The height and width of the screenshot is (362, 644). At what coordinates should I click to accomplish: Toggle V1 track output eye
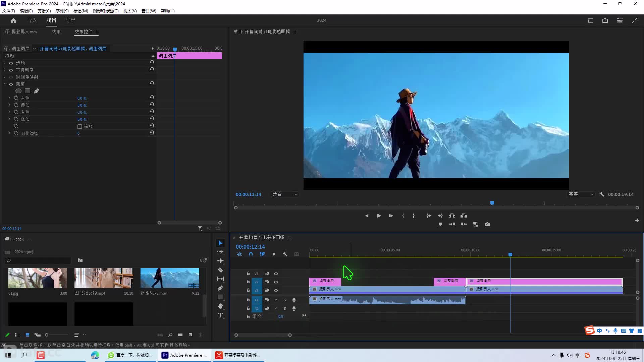[276, 290]
